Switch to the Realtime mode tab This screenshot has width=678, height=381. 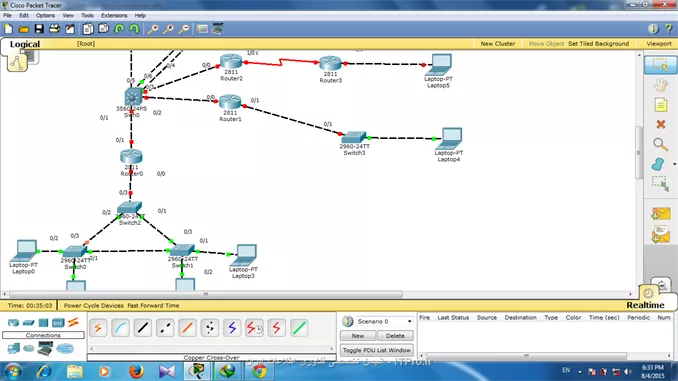645,305
